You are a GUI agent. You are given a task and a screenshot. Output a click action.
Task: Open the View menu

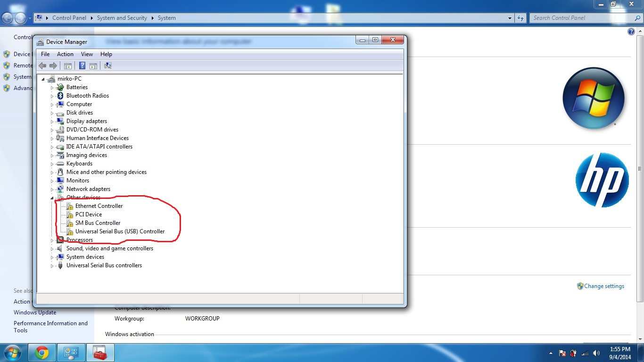(x=87, y=54)
